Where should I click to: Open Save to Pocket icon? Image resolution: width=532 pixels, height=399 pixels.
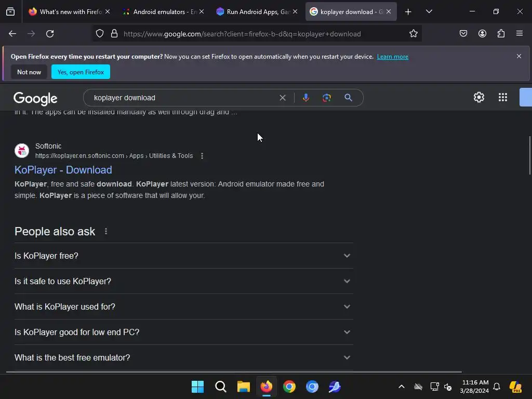pyautogui.click(x=463, y=34)
